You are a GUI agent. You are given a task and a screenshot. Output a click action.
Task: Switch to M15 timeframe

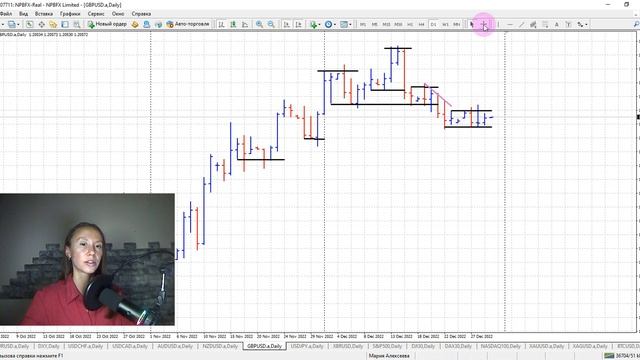click(386, 24)
